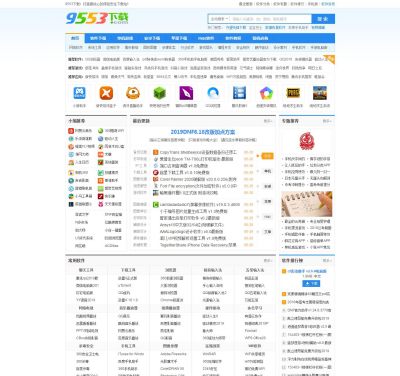Screen dimensions: 400x376
Task: Open the blue cloud QQ browser icon
Action: 213,93
